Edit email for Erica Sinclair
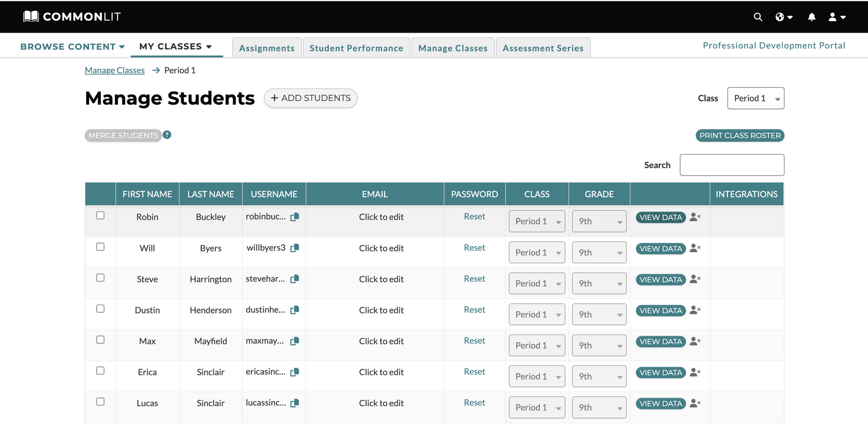Screen dimensions: 868x424 point(381,372)
